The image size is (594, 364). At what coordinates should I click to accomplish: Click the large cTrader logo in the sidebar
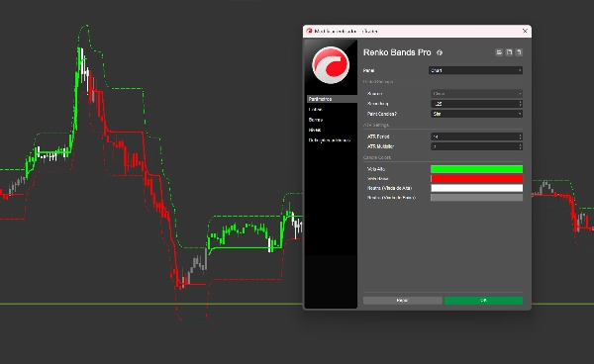coord(331,65)
